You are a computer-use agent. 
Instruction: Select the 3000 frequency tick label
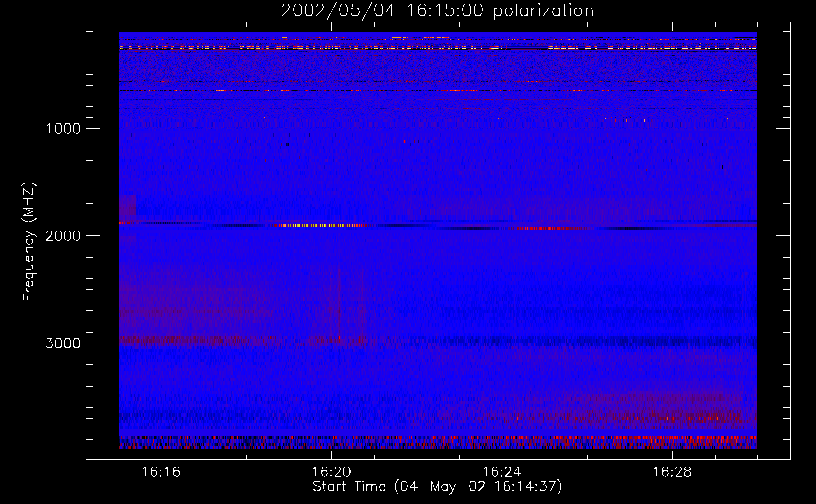[63, 343]
